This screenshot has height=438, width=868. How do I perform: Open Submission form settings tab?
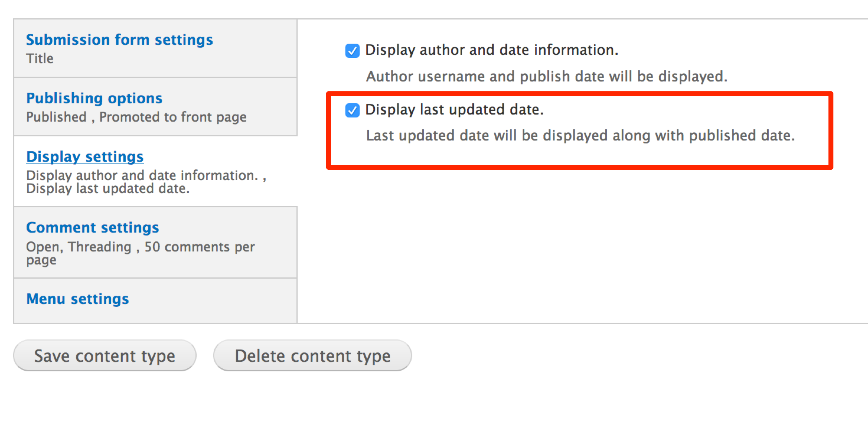[x=119, y=40]
